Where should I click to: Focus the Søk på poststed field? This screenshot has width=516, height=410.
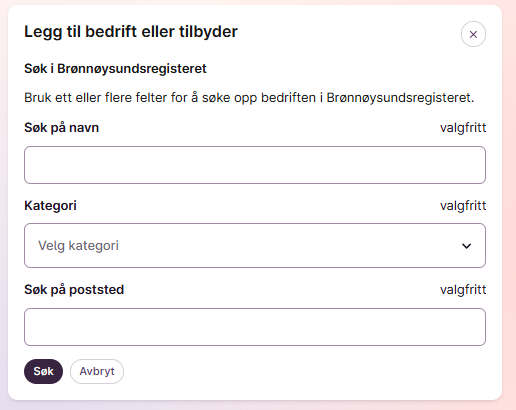pyautogui.click(x=255, y=327)
